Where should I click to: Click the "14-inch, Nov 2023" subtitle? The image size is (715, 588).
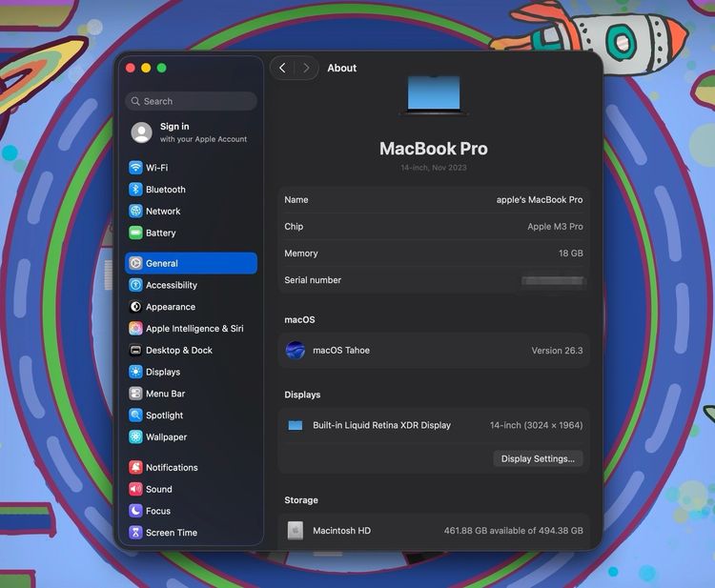[x=434, y=168]
